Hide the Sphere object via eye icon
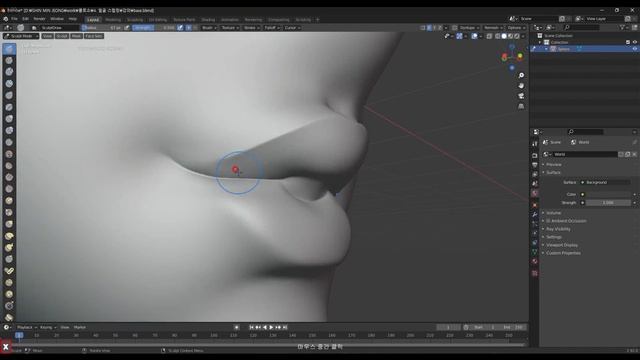640x360 pixels. 635,49
